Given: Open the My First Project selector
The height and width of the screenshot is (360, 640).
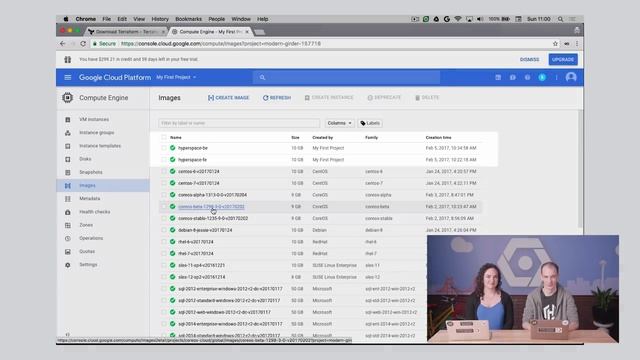Looking at the screenshot, I should pos(176,77).
